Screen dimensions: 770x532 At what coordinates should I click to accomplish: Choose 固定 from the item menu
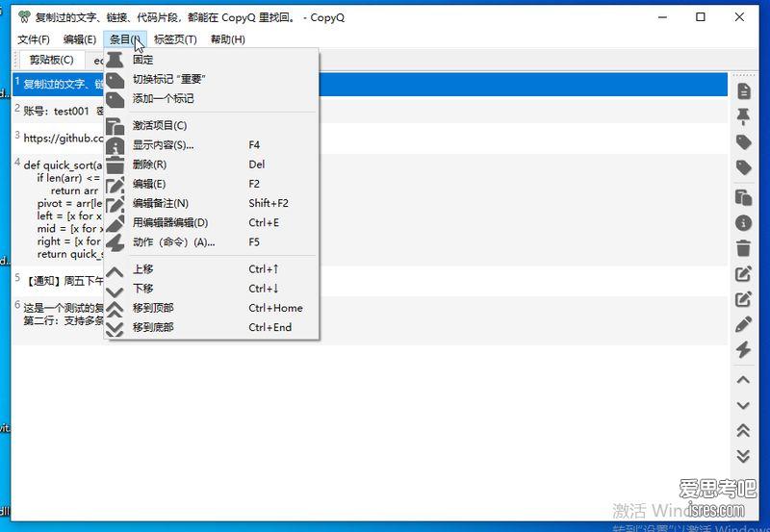pos(212,60)
